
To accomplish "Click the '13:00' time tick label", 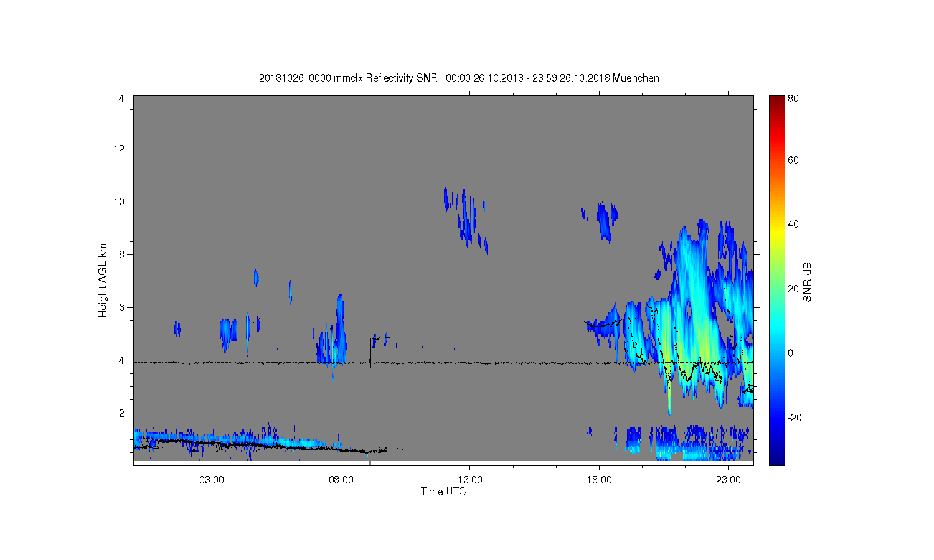I will (x=470, y=480).
